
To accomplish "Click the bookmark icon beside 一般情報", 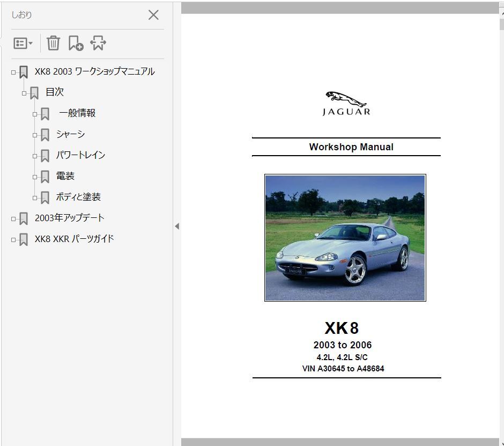I will tap(45, 114).
